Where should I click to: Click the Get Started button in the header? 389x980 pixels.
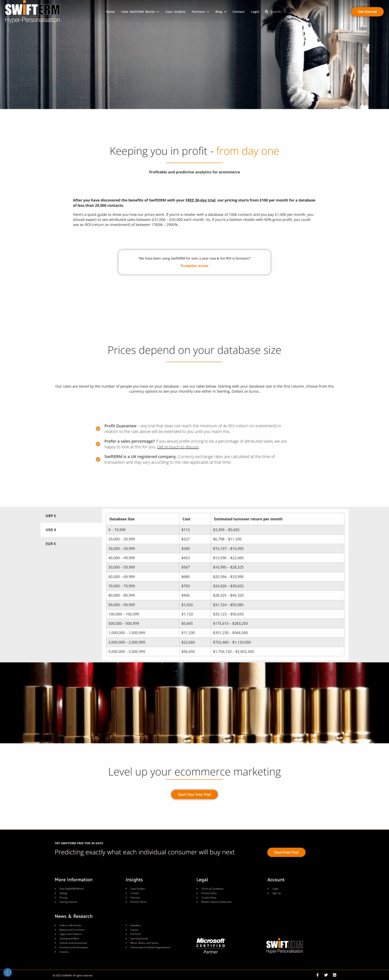point(367,12)
